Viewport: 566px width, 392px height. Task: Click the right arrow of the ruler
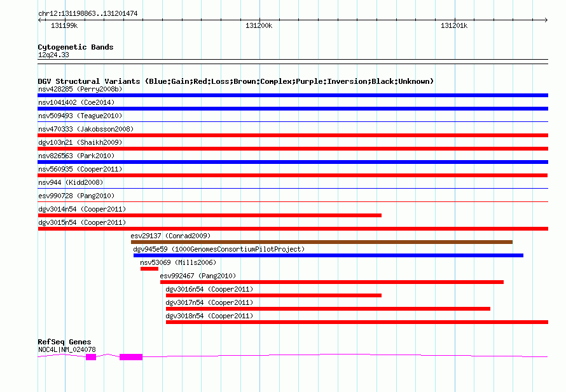[546, 20]
